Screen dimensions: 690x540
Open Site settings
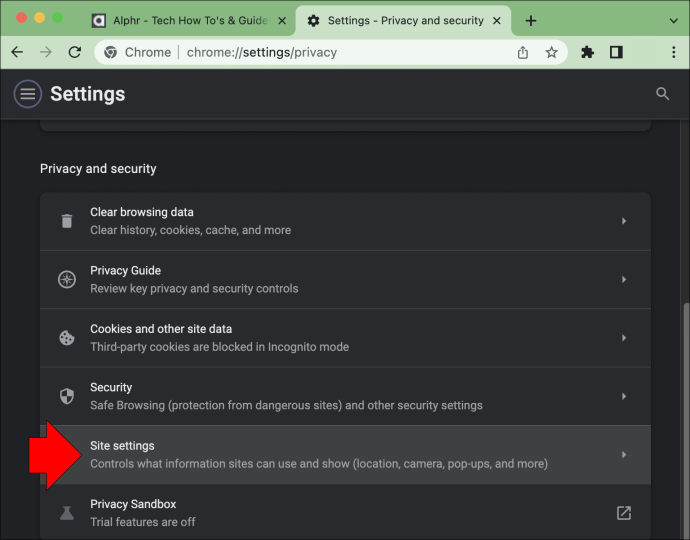tap(345, 455)
